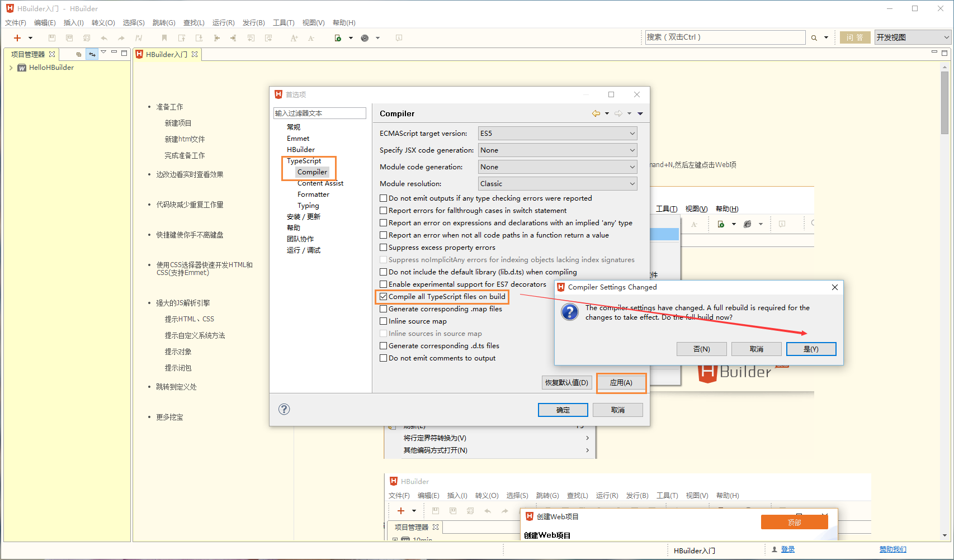Click the Redo arrow icon

point(121,37)
